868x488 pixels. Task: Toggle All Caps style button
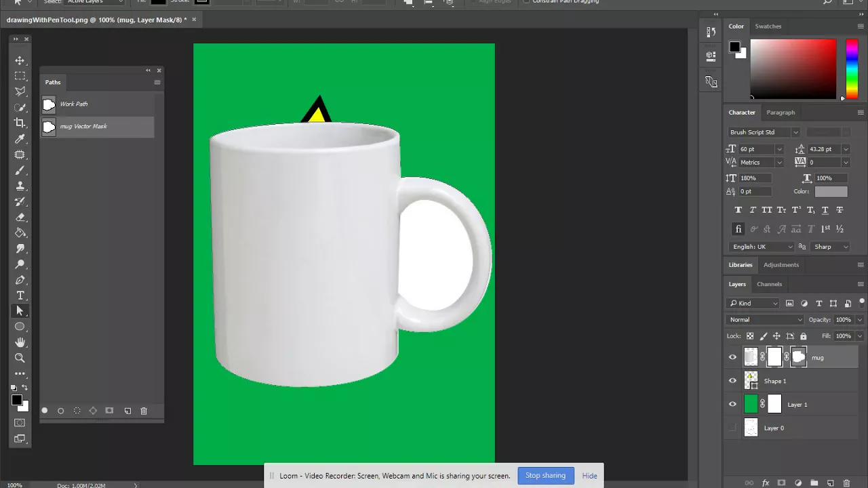click(767, 210)
